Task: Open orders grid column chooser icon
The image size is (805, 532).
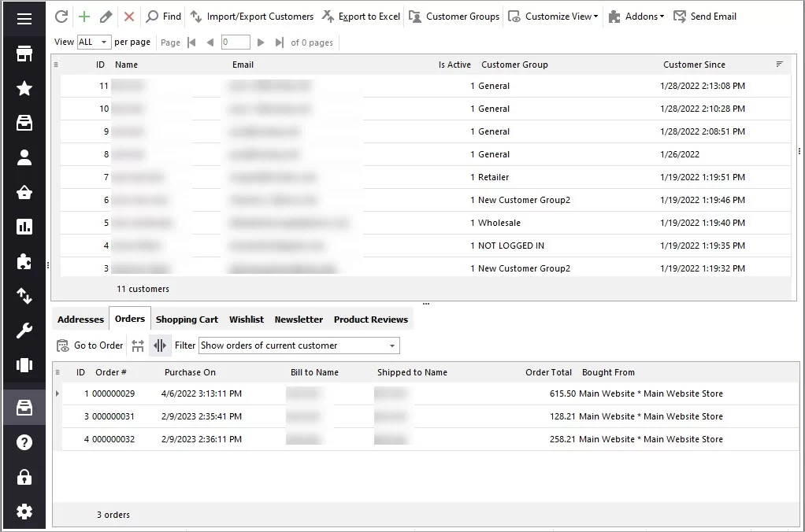Action: coord(57,372)
